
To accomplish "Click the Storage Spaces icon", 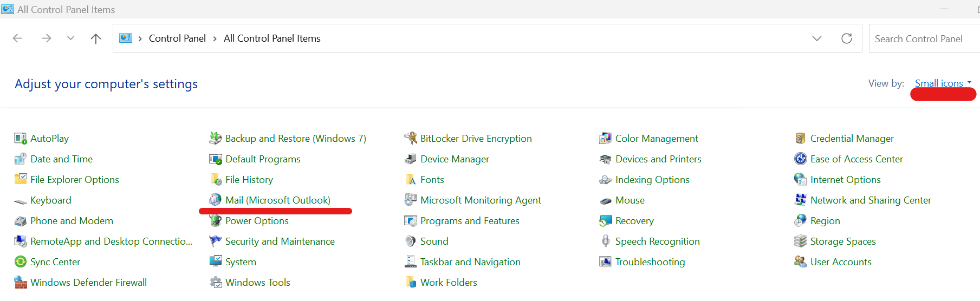I will point(801,241).
